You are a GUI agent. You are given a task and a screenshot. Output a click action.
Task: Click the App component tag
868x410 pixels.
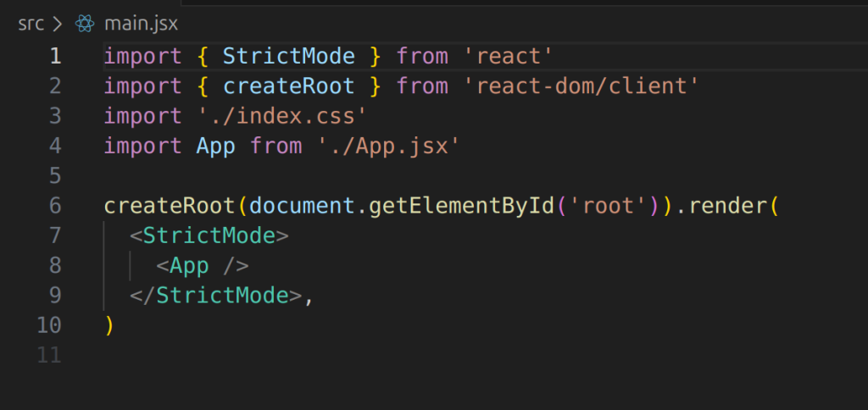[x=189, y=266]
